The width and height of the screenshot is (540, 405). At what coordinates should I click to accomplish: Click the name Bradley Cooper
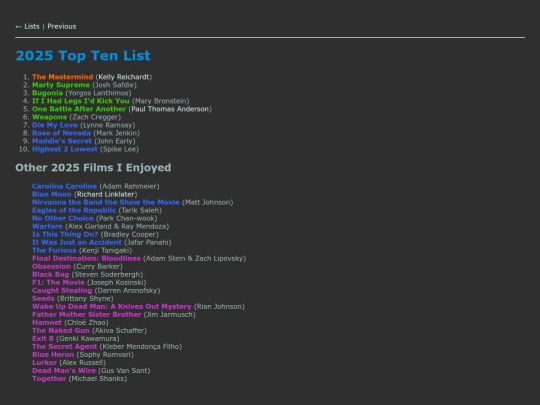tap(129, 235)
